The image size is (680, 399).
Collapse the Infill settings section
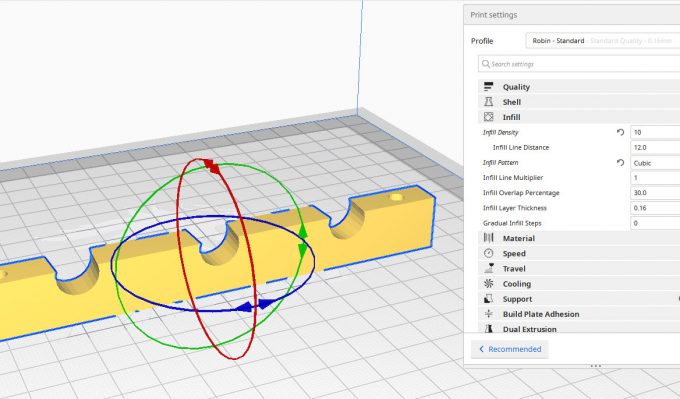(579, 117)
